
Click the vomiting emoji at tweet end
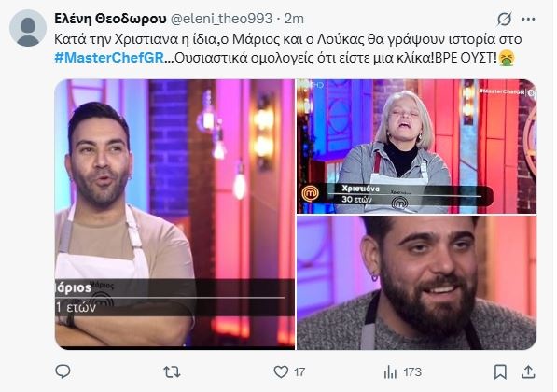(x=507, y=58)
